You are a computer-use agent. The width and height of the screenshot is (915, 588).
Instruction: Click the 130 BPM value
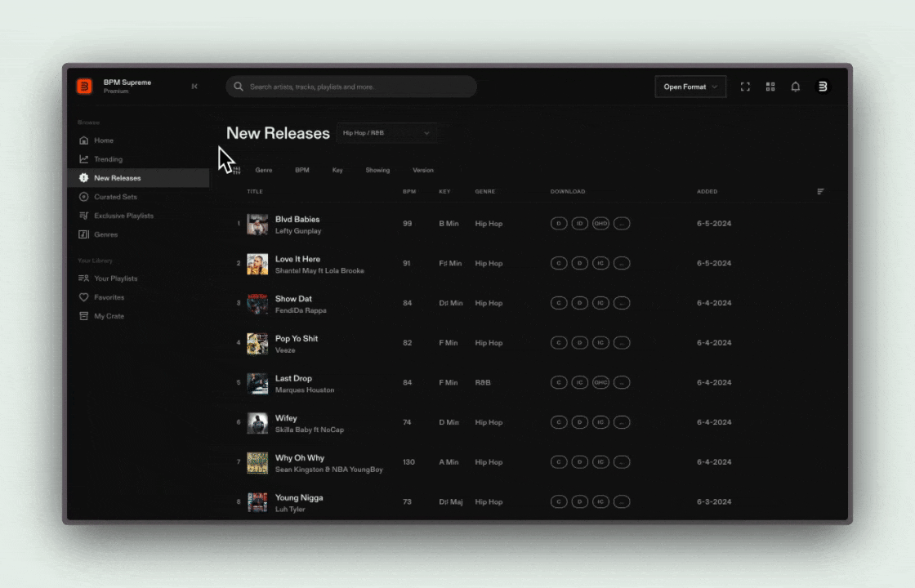[x=408, y=461]
